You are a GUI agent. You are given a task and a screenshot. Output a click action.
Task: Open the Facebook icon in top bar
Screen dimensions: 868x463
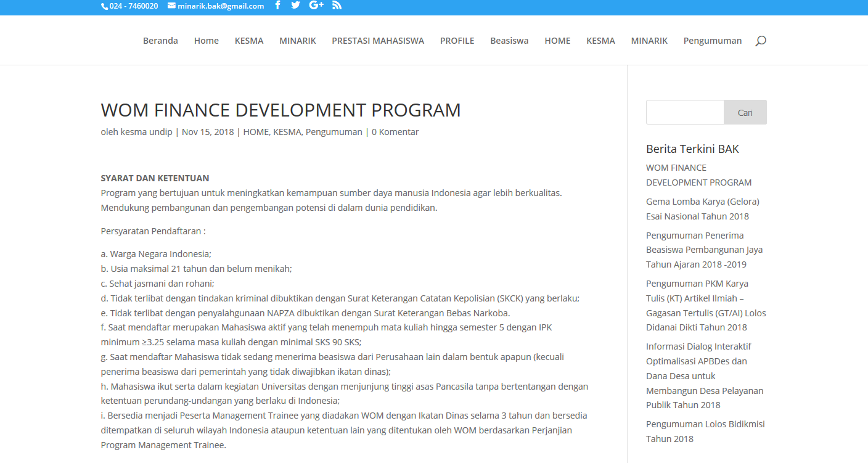click(x=277, y=6)
